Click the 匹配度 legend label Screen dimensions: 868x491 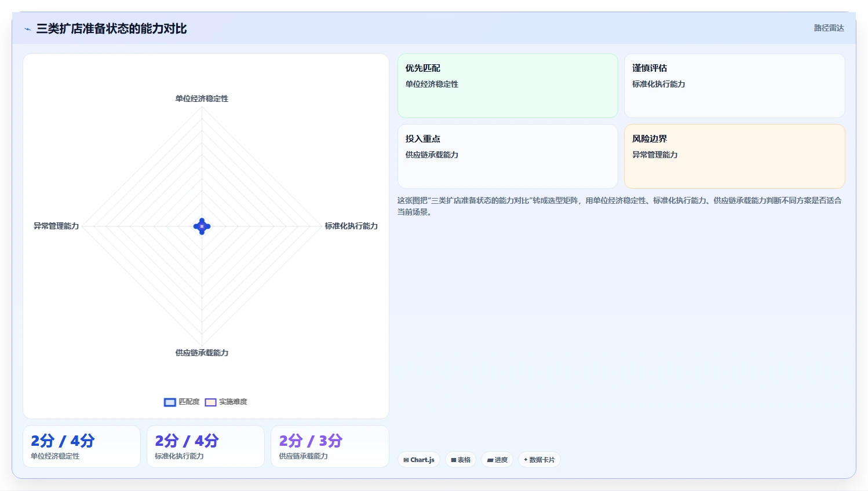pos(189,402)
